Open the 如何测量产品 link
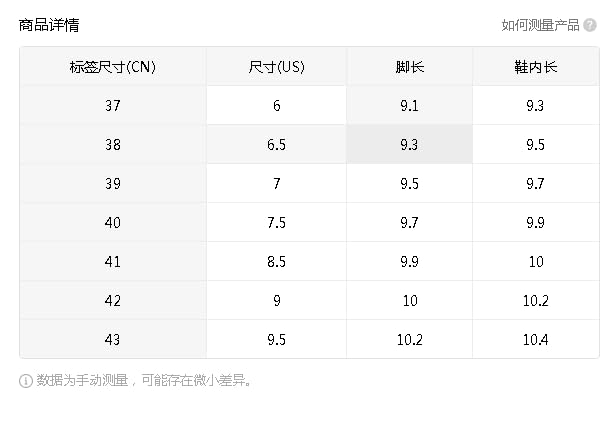 (x=540, y=25)
